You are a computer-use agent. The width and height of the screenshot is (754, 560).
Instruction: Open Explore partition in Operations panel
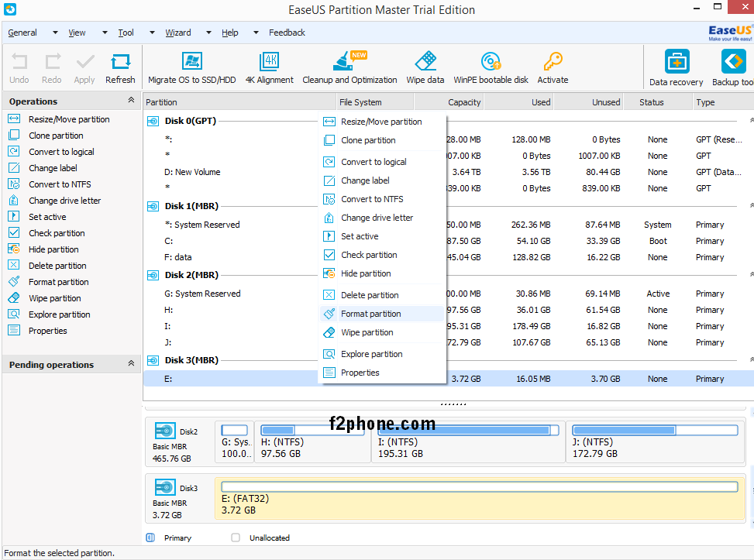pos(59,314)
